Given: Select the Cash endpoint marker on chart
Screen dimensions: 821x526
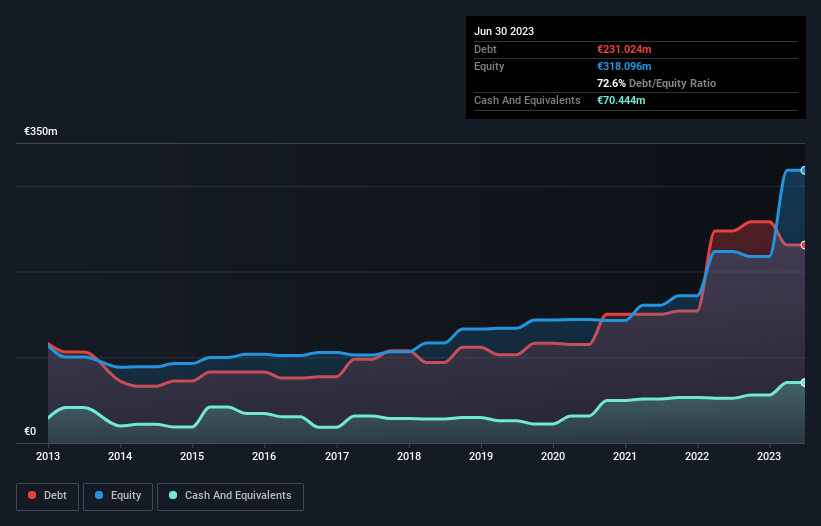Looking at the screenshot, I should coord(804,383).
